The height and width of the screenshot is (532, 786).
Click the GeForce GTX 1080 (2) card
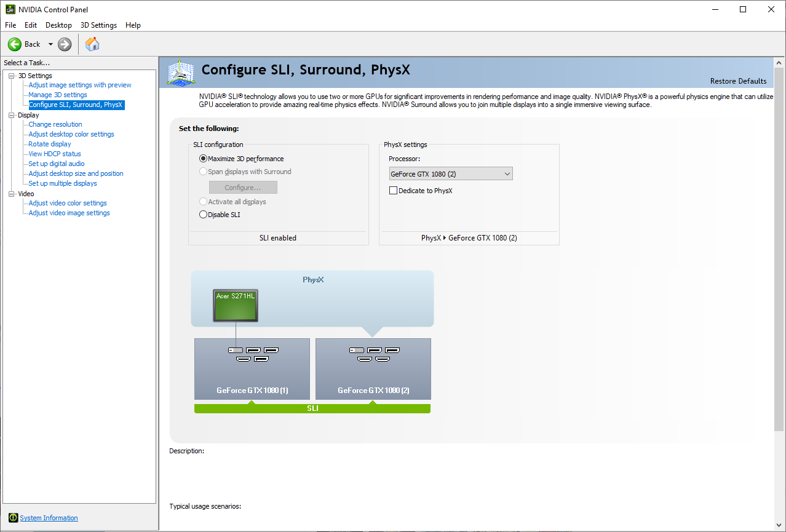coord(373,369)
